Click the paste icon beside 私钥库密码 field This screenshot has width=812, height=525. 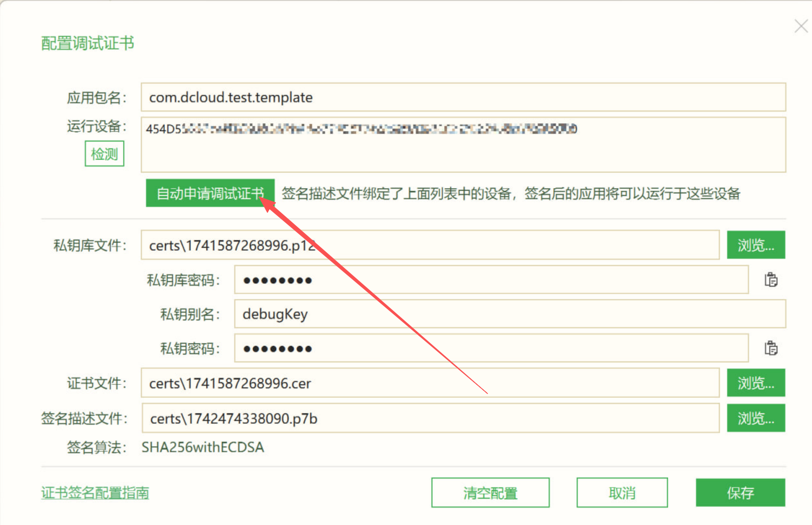point(770,280)
